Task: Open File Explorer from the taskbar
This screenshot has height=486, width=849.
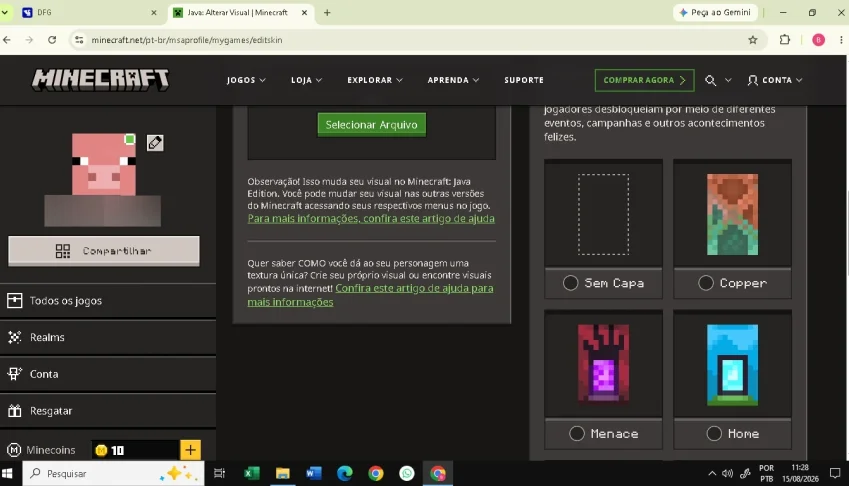Action: 283,474
